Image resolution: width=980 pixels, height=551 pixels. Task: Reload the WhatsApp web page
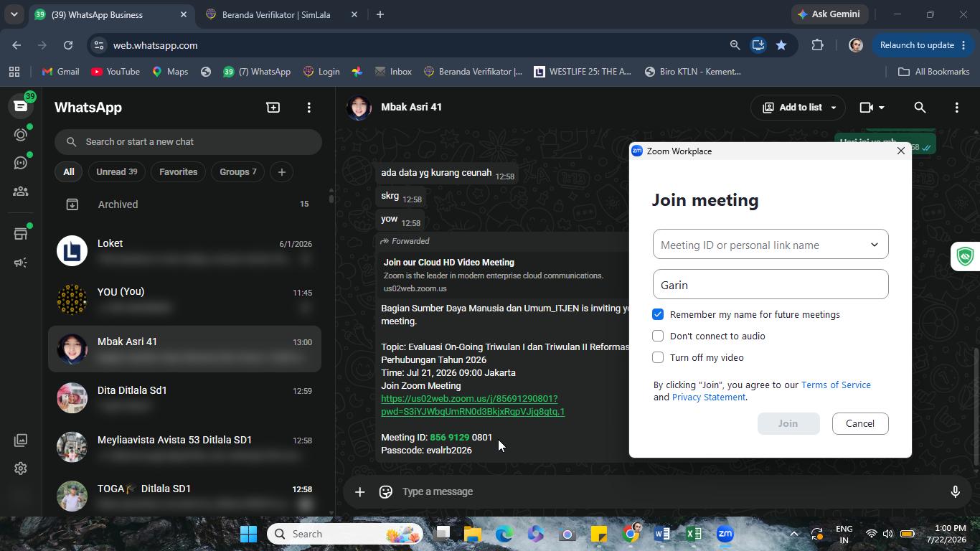tap(68, 45)
